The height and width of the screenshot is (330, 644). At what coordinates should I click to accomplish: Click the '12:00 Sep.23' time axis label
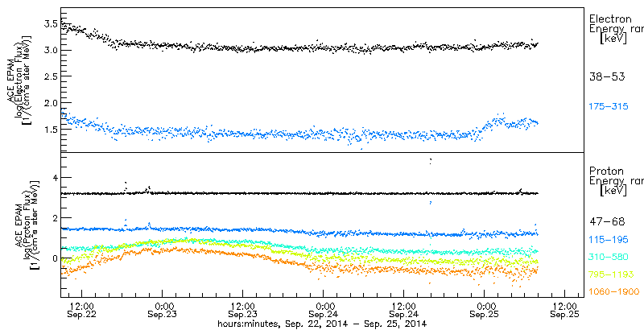click(243, 311)
